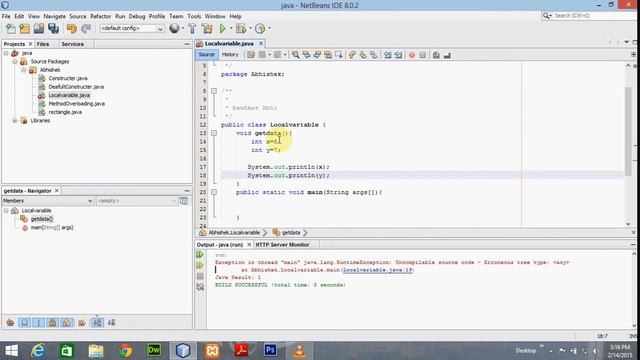
Task: Open Debug Project dropdown arrow
Action: point(250,29)
